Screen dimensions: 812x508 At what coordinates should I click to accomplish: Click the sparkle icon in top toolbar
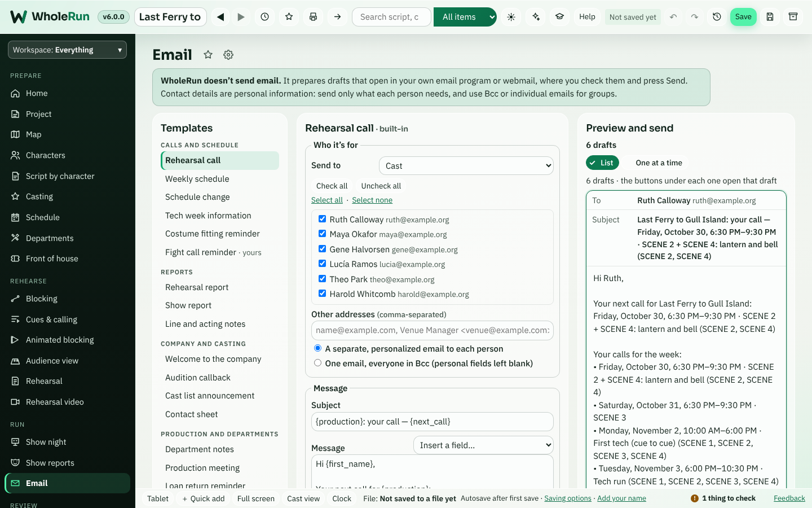tap(536, 17)
